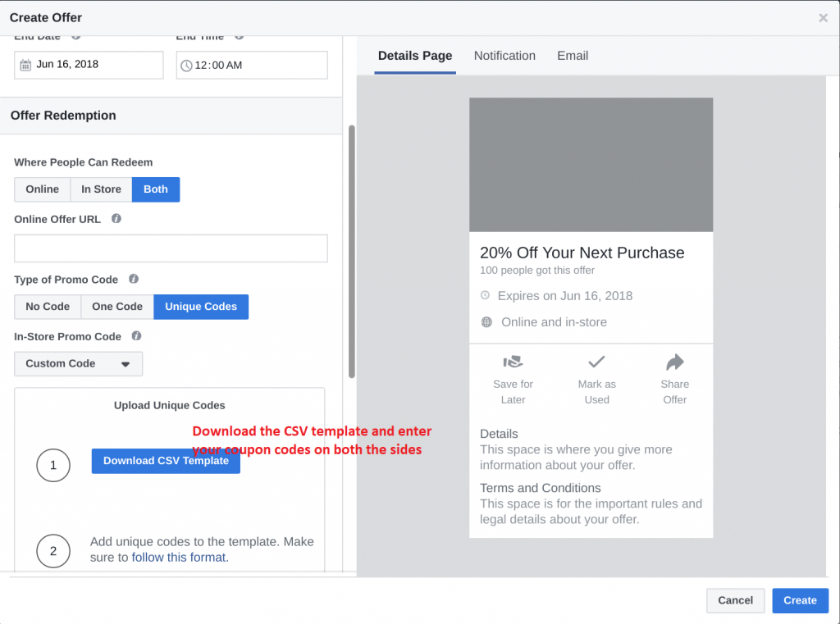Image resolution: width=840 pixels, height=624 pixels.
Task: Click inside the Online Offer URL field
Action: 170,248
